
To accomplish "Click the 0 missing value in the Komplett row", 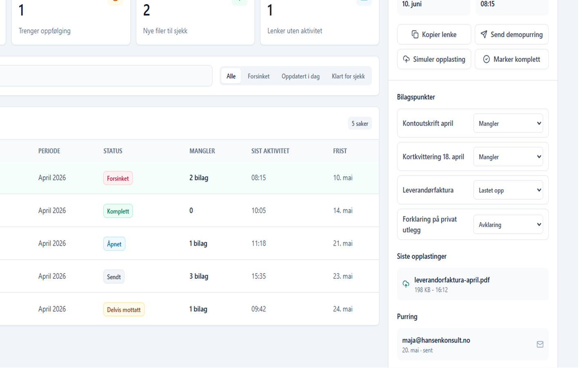I will [x=191, y=211].
